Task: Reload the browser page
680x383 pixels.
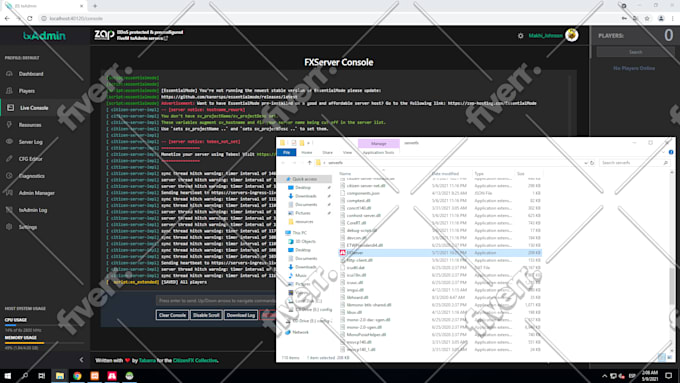Action: [x=29, y=18]
